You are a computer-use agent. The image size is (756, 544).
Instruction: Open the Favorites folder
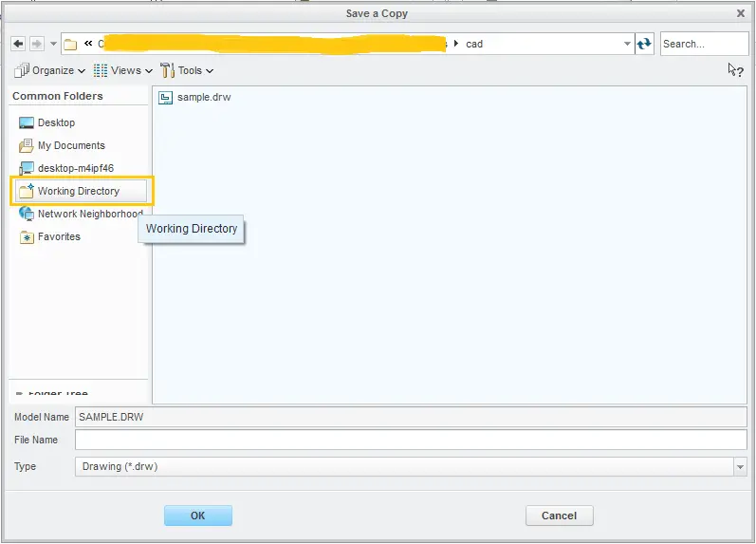coord(59,236)
